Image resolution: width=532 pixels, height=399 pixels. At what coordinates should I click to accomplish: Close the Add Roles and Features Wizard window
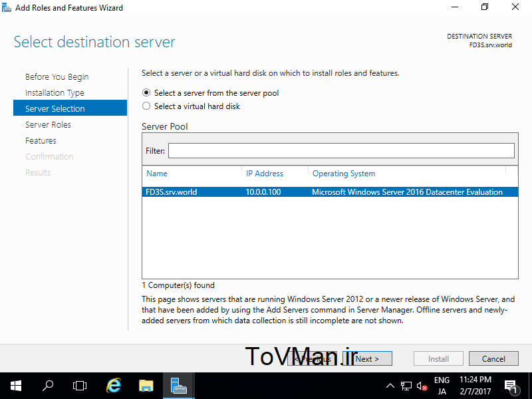(515, 7)
